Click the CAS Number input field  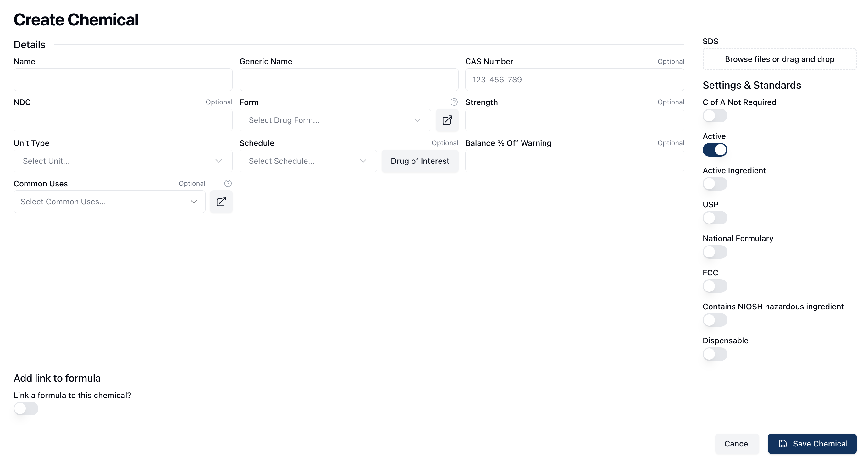pos(574,80)
